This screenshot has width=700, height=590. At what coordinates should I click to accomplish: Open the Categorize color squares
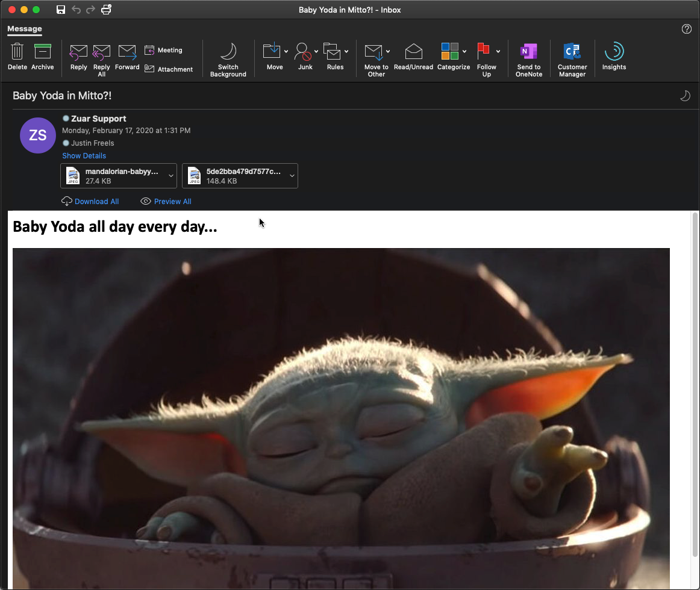(450, 51)
